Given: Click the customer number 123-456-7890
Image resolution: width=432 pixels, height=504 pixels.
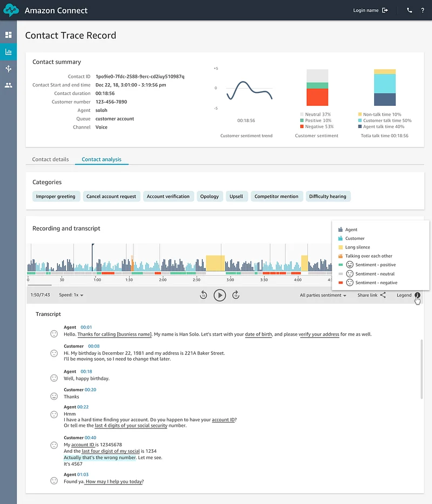Looking at the screenshot, I should pos(111,102).
